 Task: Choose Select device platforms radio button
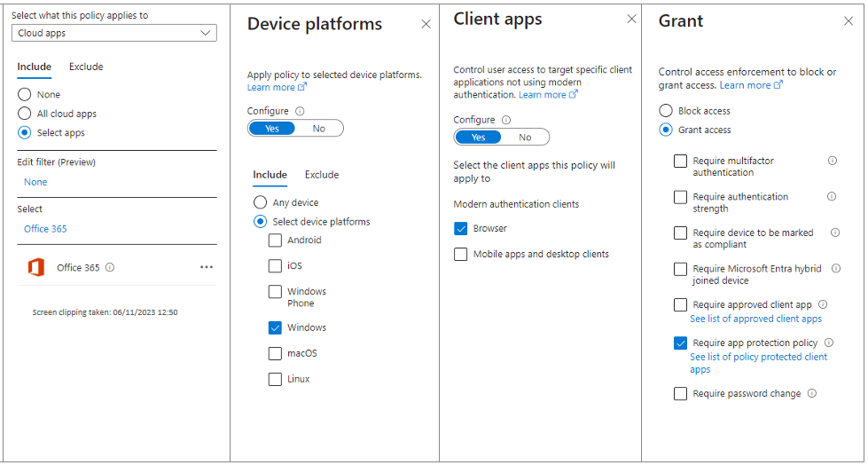pos(260,222)
